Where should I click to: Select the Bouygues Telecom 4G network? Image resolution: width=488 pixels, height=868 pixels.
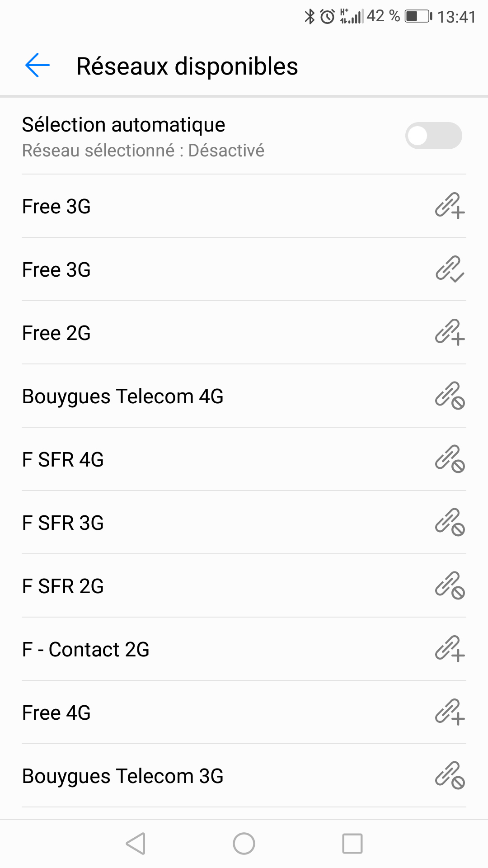(244, 396)
